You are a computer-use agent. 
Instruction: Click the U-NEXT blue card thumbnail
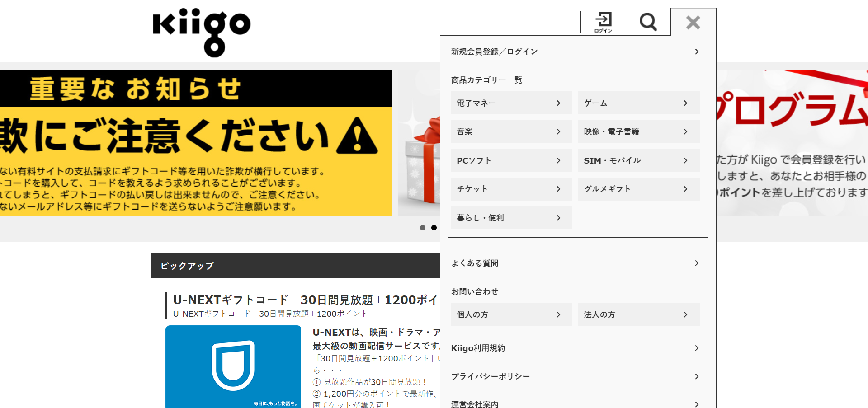click(233, 366)
